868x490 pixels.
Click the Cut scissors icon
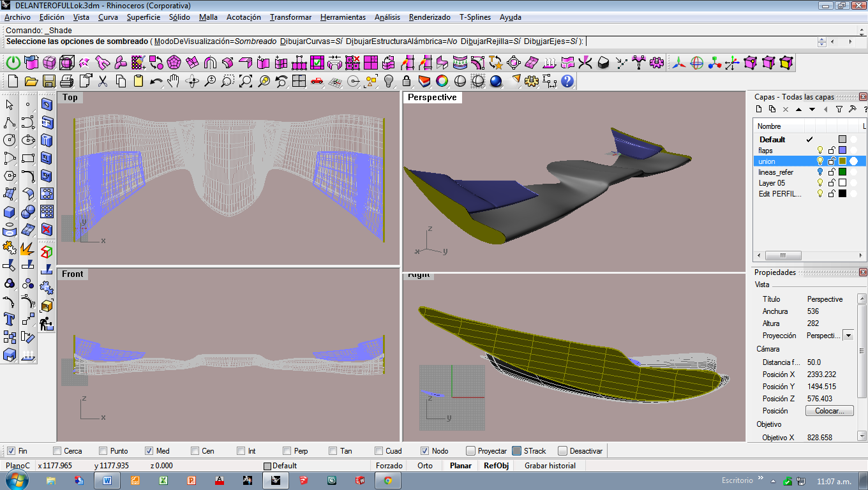[x=103, y=81]
